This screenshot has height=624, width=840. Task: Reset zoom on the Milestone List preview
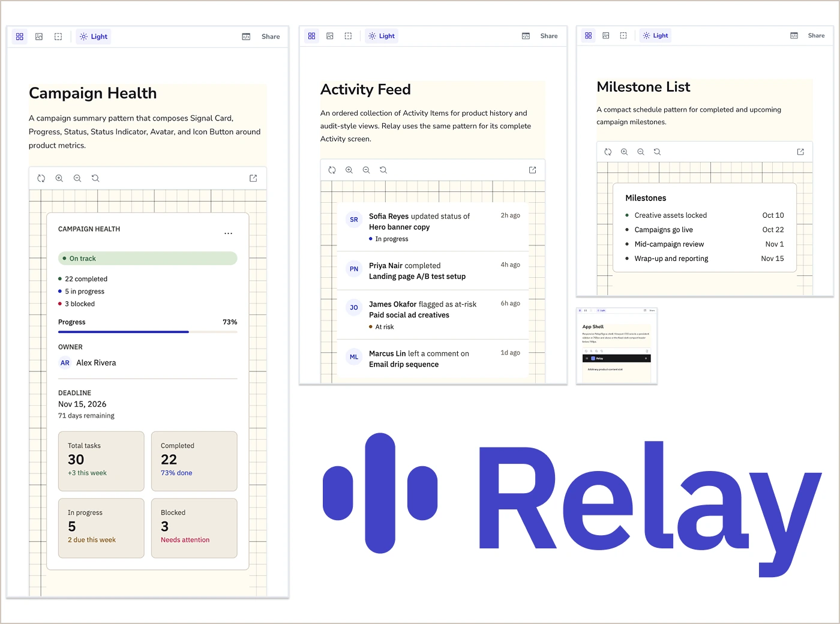[x=657, y=152]
